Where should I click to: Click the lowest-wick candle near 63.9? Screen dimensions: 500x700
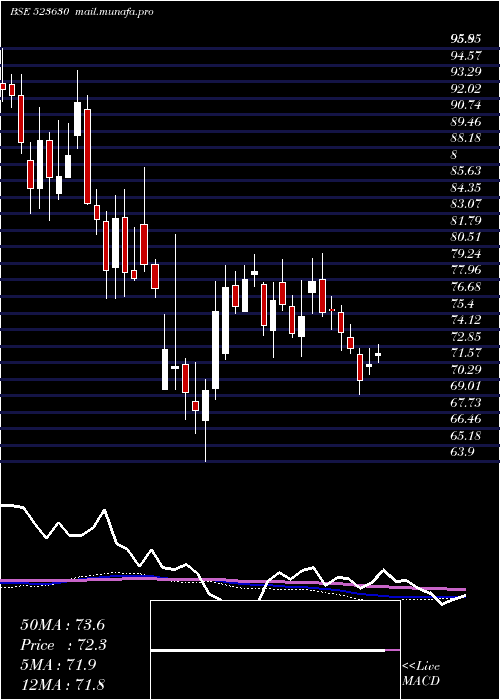pyautogui.click(x=205, y=420)
